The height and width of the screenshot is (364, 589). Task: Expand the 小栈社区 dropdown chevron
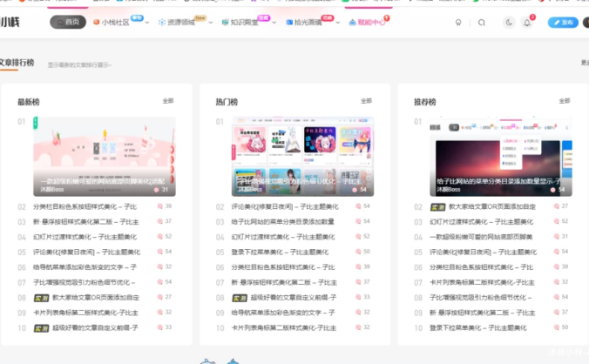tap(147, 23)
